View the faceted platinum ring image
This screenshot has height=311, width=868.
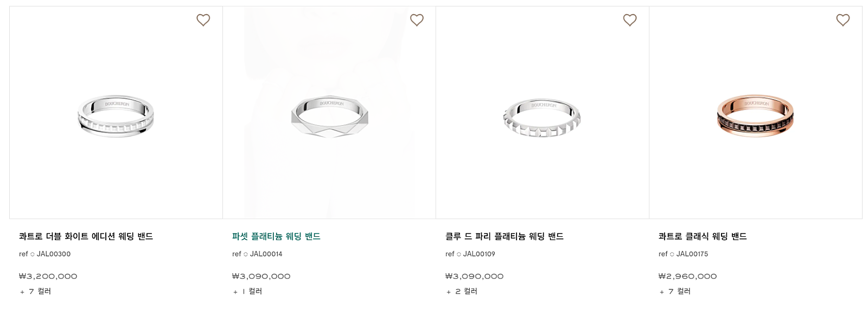click(329, 116)
